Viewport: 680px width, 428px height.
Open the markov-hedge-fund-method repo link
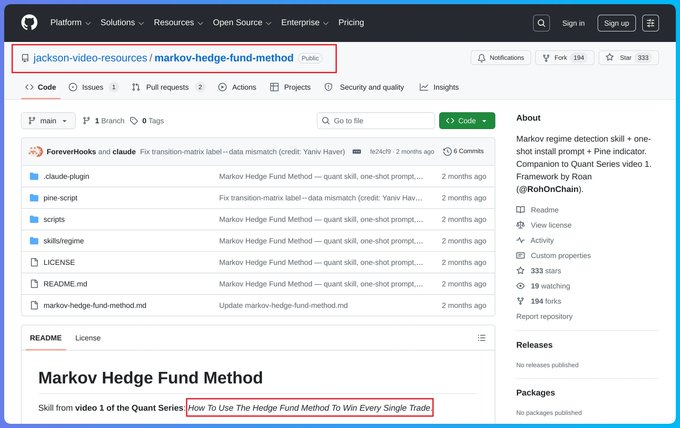pos(224,58)
